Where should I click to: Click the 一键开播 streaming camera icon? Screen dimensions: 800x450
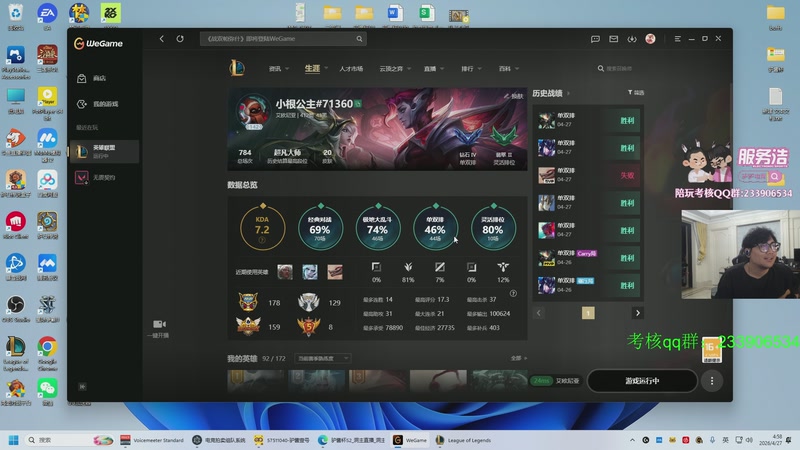[159, 324]
